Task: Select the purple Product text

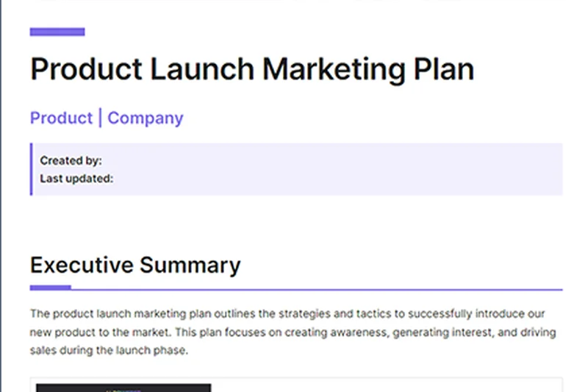Action: click(x=61, y=118)
